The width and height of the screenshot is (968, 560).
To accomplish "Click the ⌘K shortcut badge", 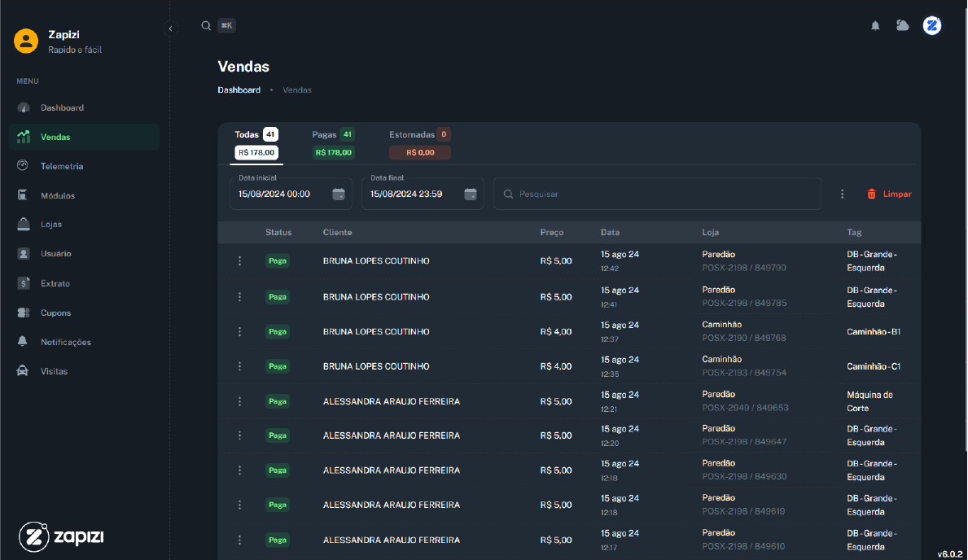I will coord(226,25).
